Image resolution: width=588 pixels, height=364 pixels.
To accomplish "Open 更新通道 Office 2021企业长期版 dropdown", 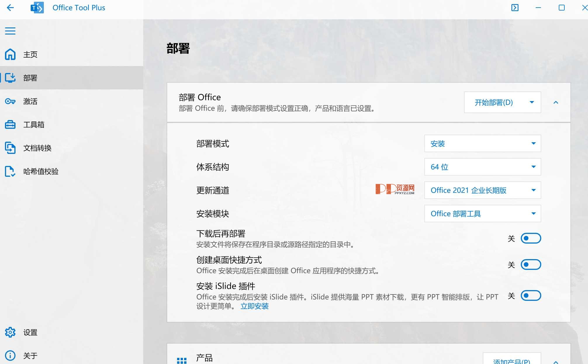I will tap(482, 190).
